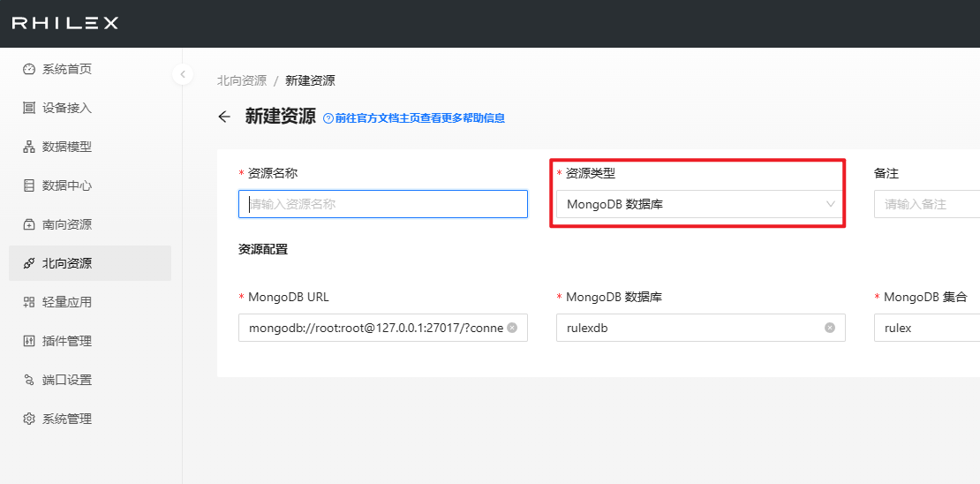Click the 资源名称 field label

coord(273,173)
